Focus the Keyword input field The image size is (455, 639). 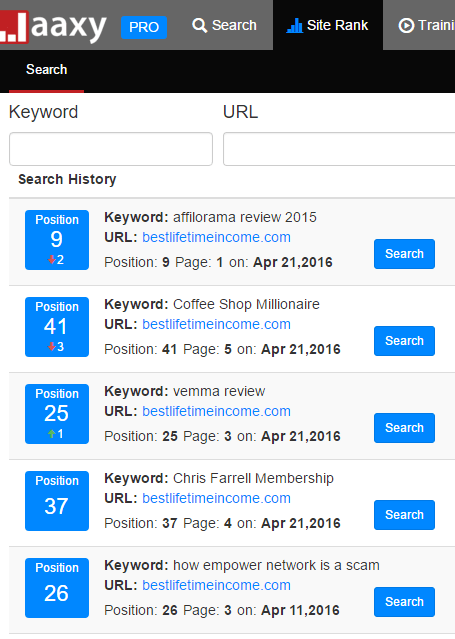click(111, 149)
